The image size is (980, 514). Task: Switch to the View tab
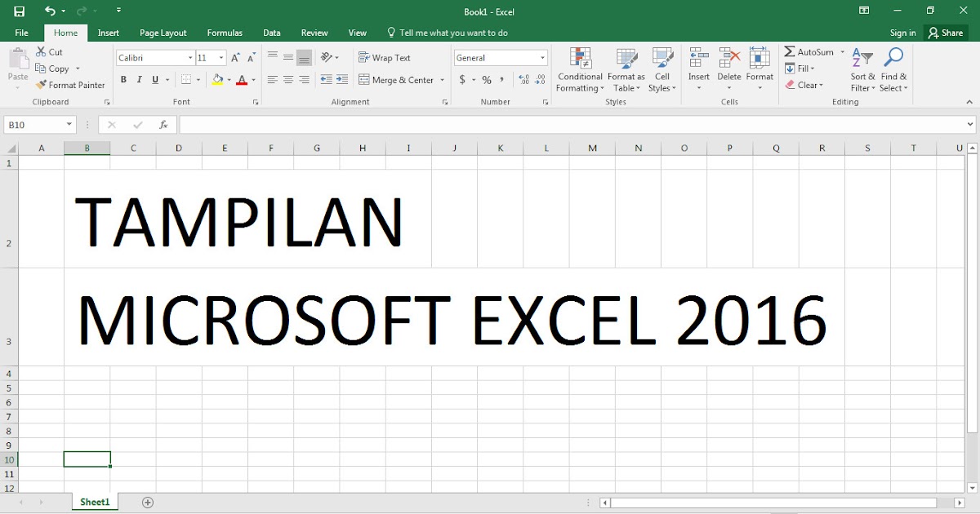[x=358, y=33]
